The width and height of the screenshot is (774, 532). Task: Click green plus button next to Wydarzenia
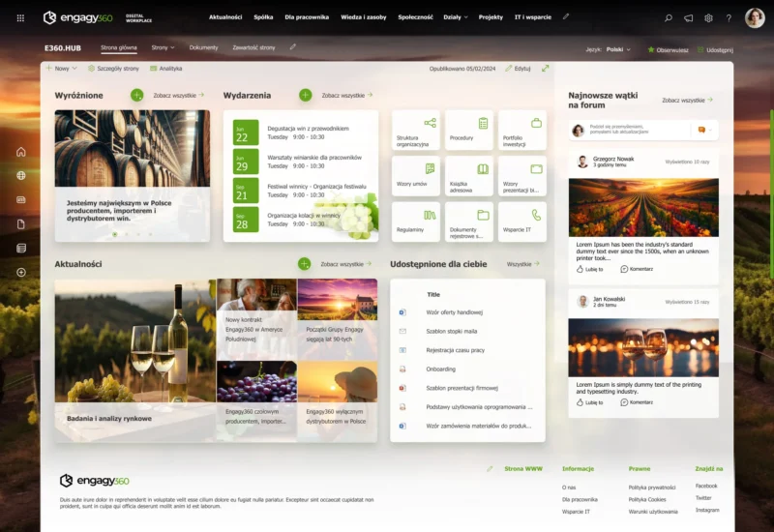pyautogui.click(x=306, y=95)
